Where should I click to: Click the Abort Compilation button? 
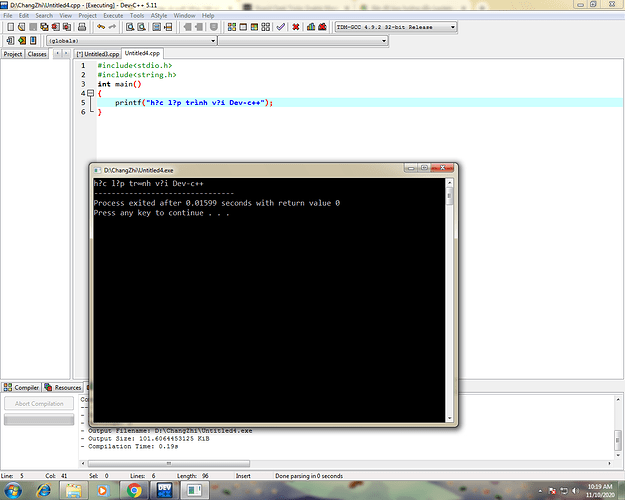38,403
